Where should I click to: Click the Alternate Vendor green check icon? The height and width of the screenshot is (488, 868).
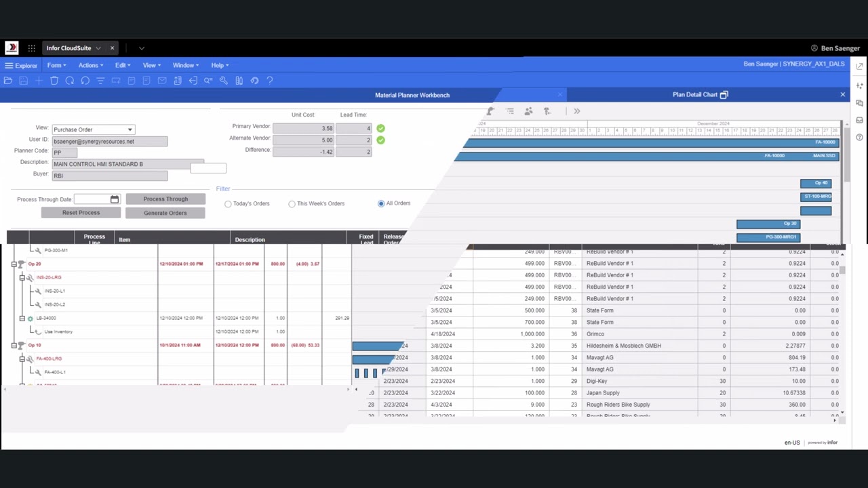pyautogui.click(x=380, y=140)
